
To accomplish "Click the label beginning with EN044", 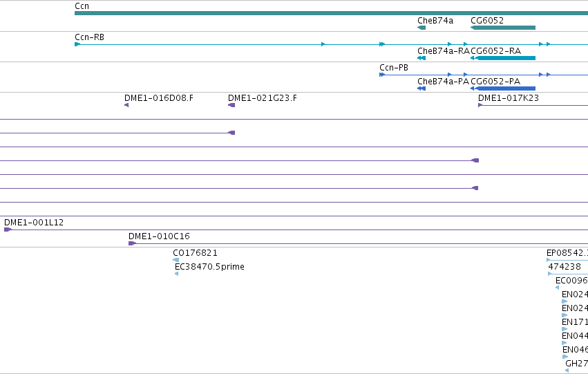I will (x=575, y=336).
